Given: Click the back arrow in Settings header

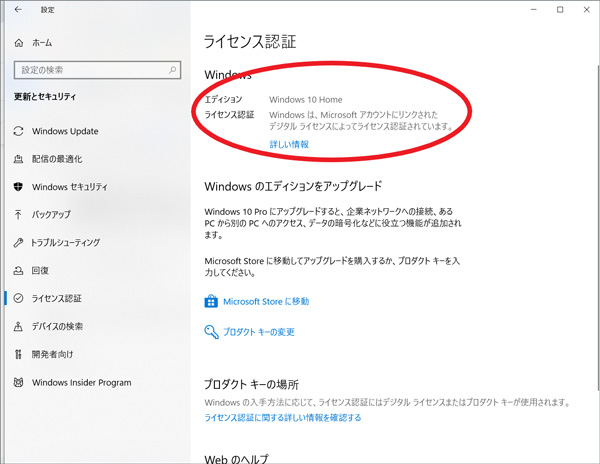Looking at the screenshot, I should tap(18, 10).
